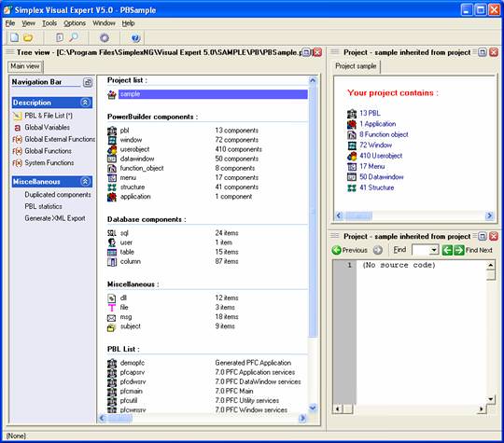Open the 17 Menu link

coord(372,166)
